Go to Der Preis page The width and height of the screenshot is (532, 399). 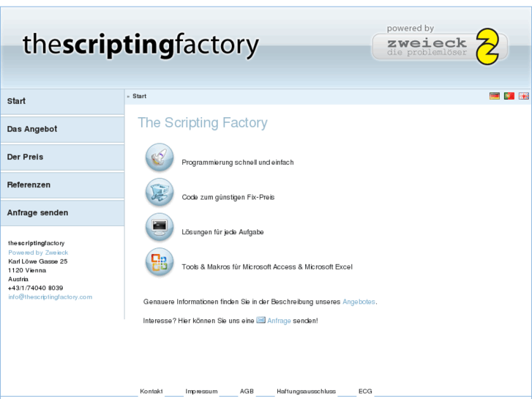pyautogui.click(x=62, y=157)
